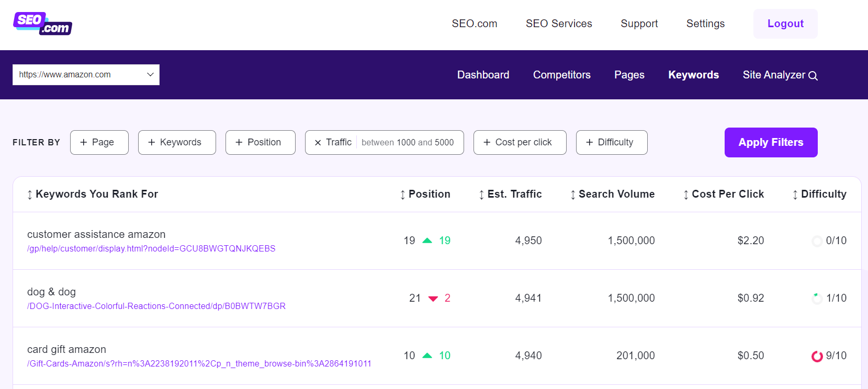The width and height of the screenshot is (868, 389).
Task: Select keyword dog & dog
Action: pyautogui.click(x=51, y=292)
